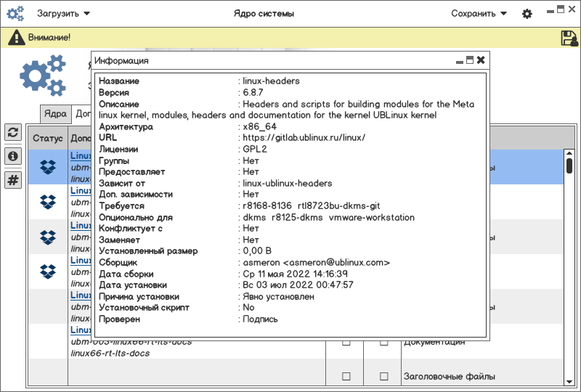Click the hash # button in the sidebar
Viewport: 581px width, 392px height.
(x=13, y=180)
